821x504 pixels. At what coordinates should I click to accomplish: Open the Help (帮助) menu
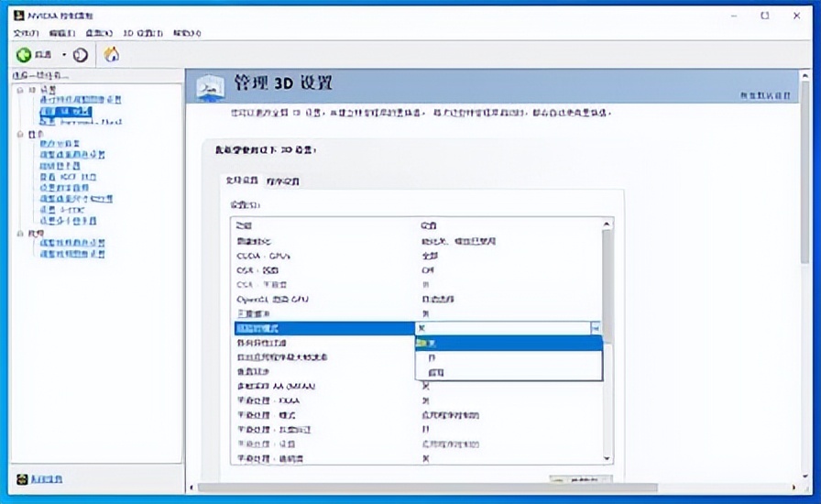click(x=187, y=33)
